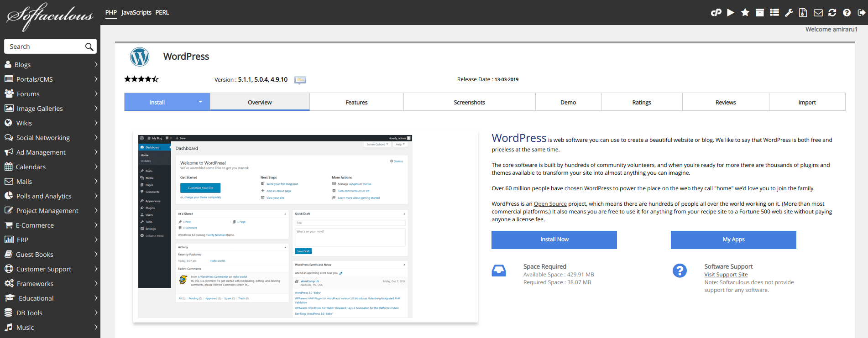
Task: Open the WordPress dashboard screenshot preview
Action: [275, 226]
